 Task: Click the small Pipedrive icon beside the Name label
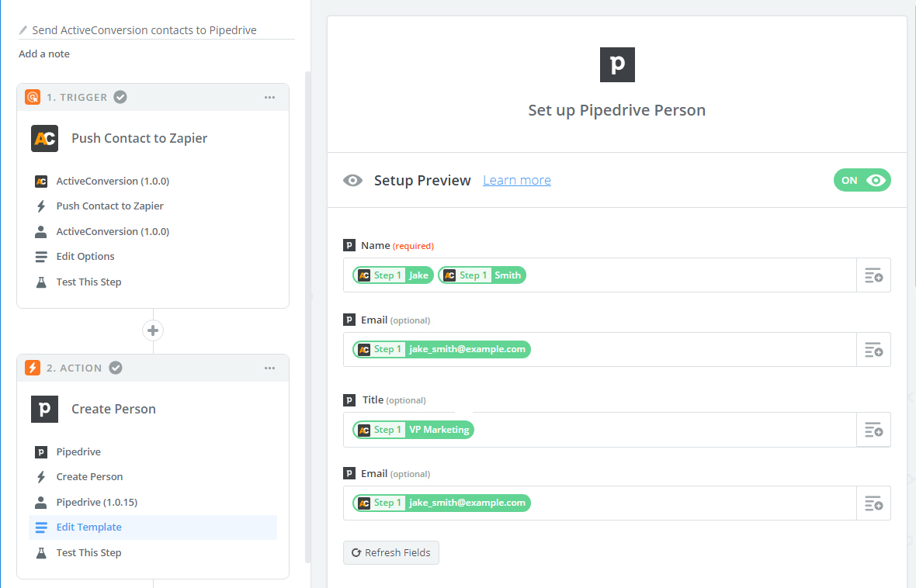(349, 245)
